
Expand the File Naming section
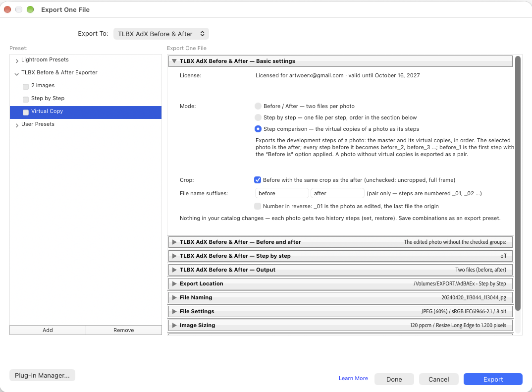point(174,298)
